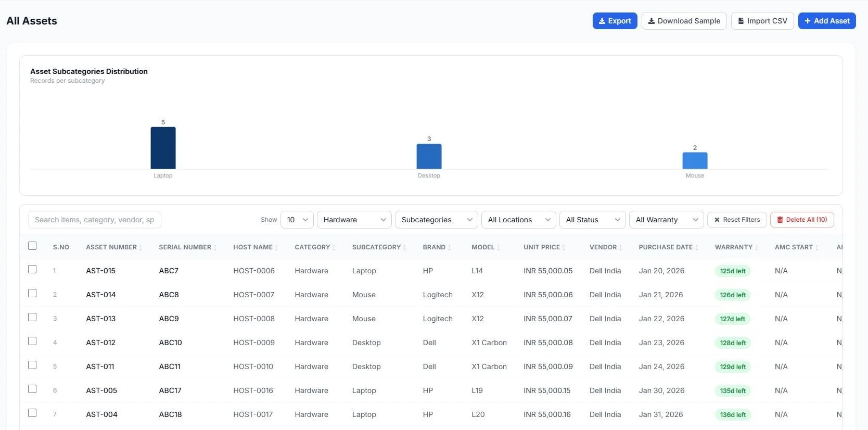Click the 128d left warranty badge
Screen dimensions: 868x430
(x=733, y=343)
